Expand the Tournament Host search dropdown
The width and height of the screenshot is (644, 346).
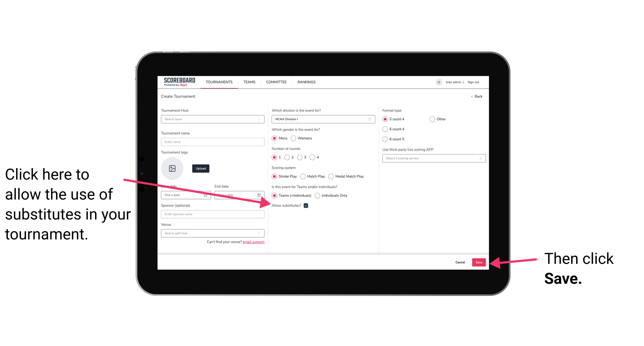click(x=261, y=119)
